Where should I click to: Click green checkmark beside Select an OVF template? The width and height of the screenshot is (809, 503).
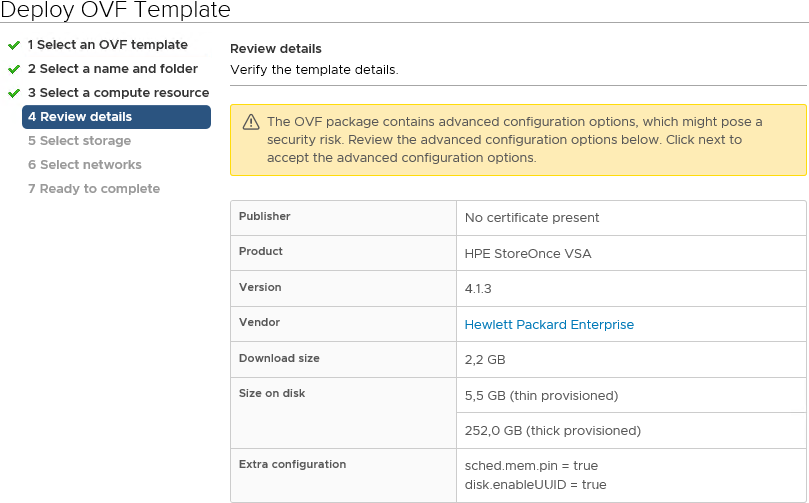[14, 45]
